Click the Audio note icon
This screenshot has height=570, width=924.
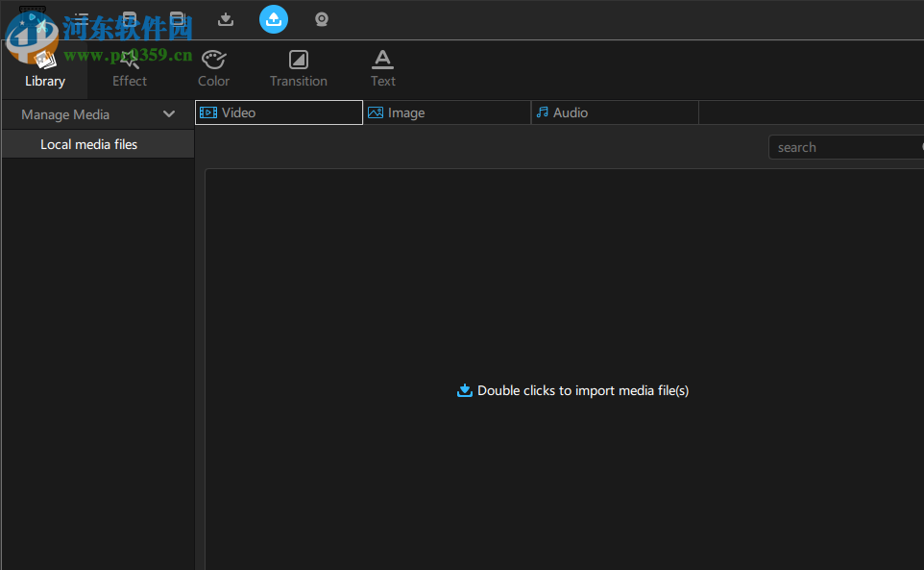[545, 112]
